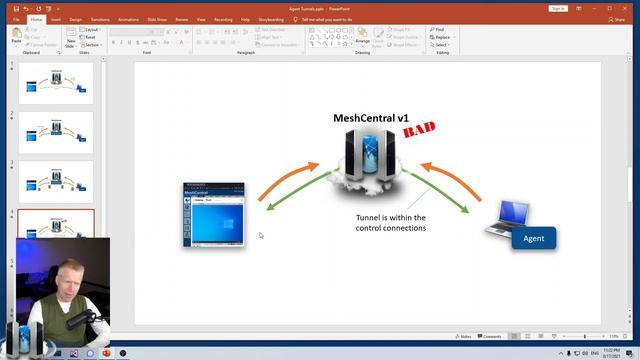Switch to the Design tab

tap(75, 20)
